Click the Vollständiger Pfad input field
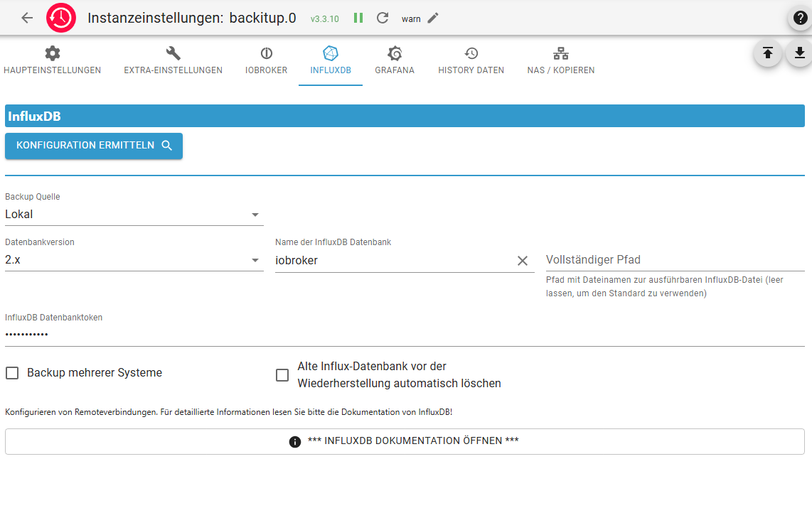812x508 pixels. [675, 260]
